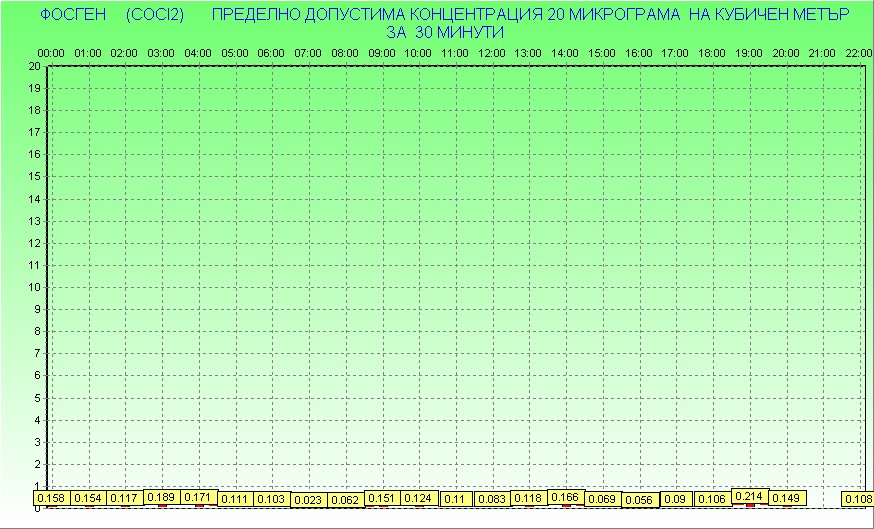The image size is (874, 529).
Task: Select the 0.158 value label
Action: click(51, 498)
